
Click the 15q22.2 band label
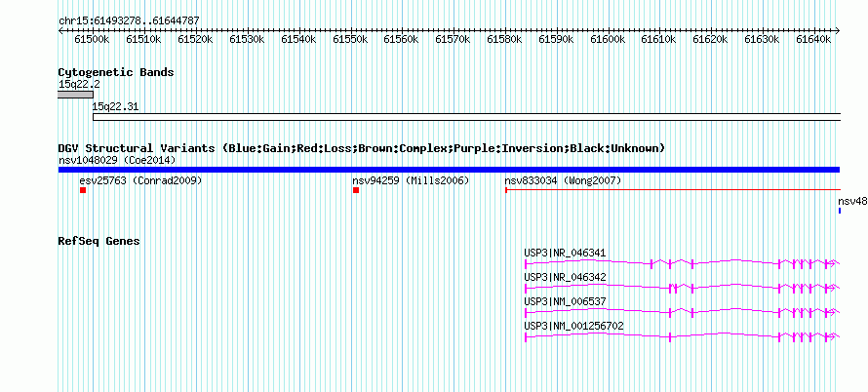(79, 84)
